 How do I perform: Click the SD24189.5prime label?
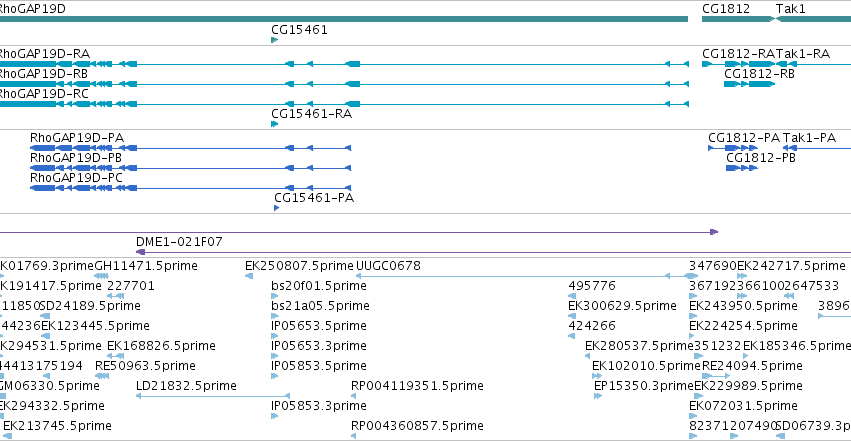(x=91, y=306)
